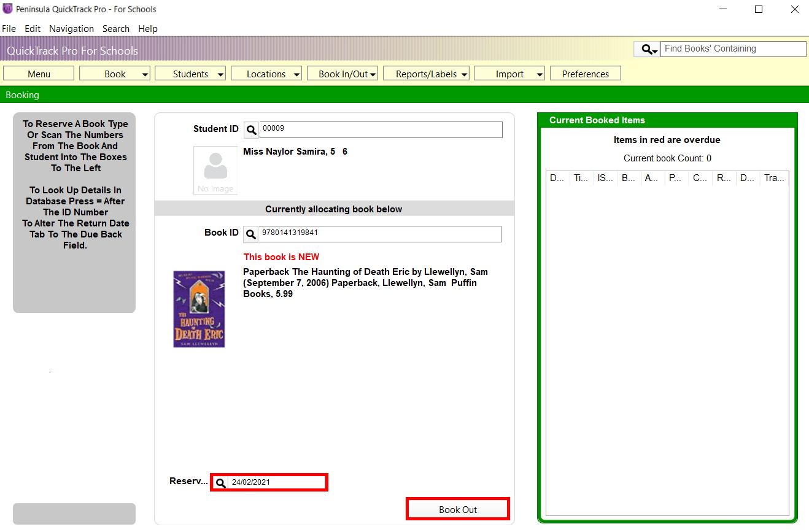Click the Students toolbar button

[190, 74]
